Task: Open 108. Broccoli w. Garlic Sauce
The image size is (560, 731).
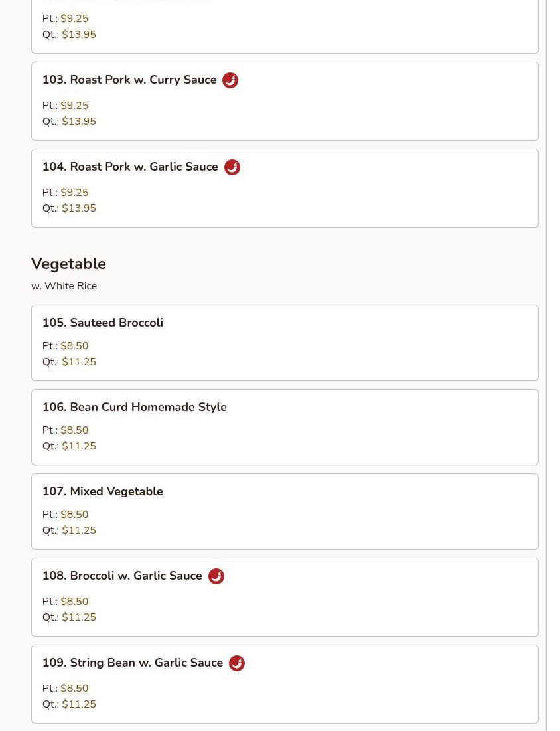Action: tap(122, 576)
